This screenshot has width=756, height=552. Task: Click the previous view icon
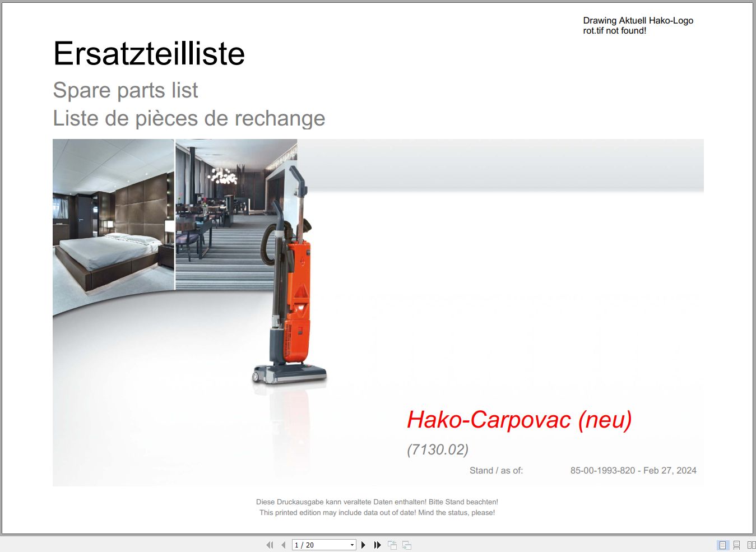click(x=392, y=545)
